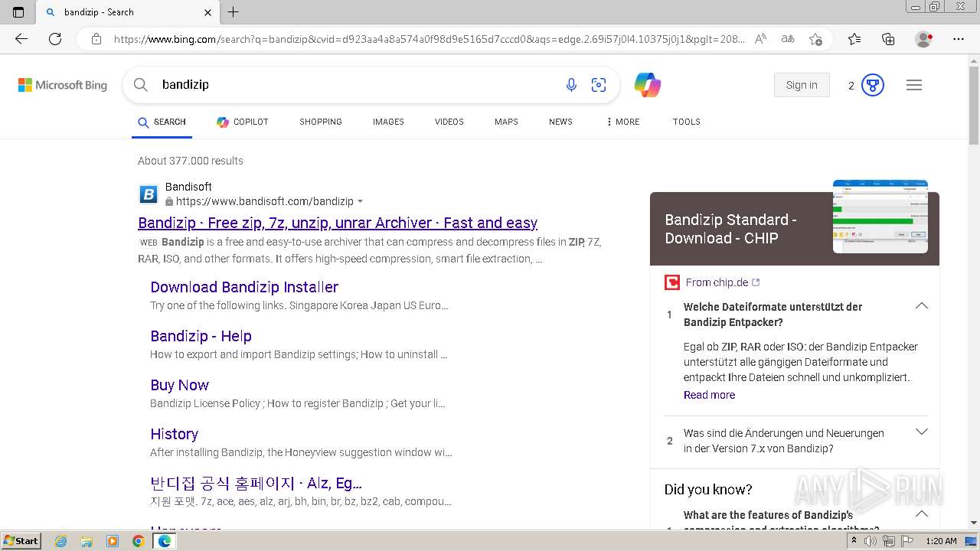
Task: Expand the Version 7.x question chevron
Action: coord(922,432)
